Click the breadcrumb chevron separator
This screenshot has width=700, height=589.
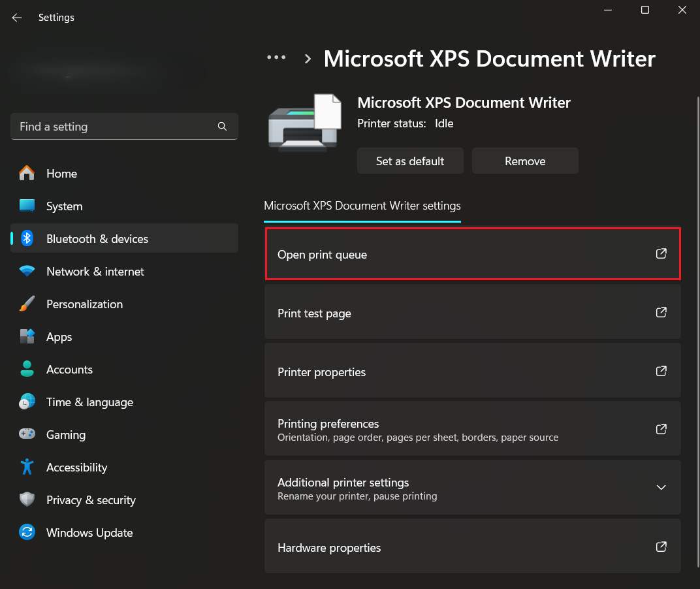point(308,59)
